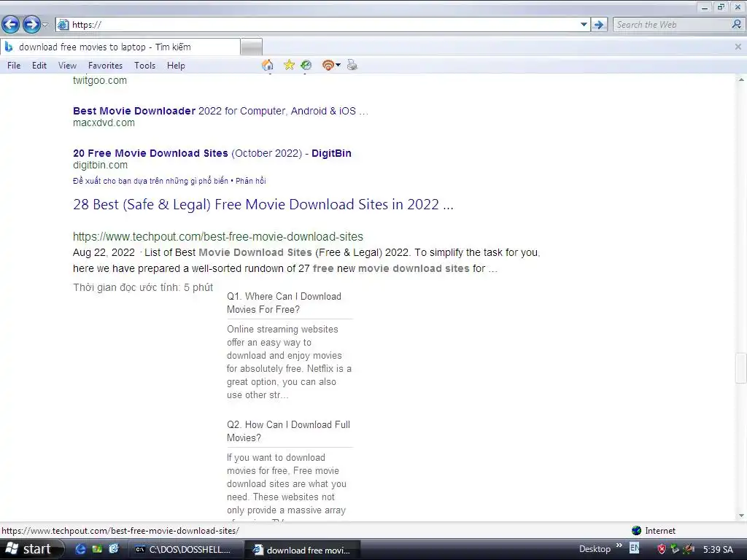Image resolution: width=747 pixels, height=560 pixels.
Task: Open the Tools menu
Action: [145, 66]
